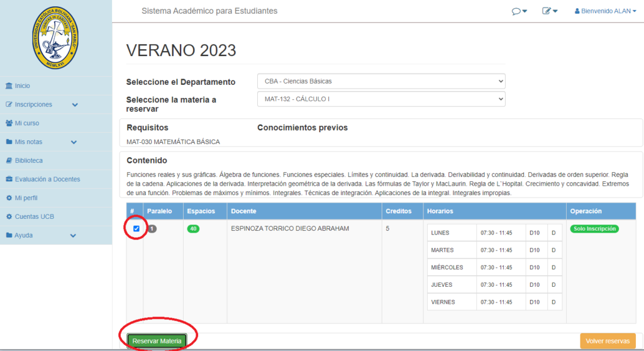The image size is (644, 351).
Task: Click the Mi curso group icon
Action: click(9, 123)
